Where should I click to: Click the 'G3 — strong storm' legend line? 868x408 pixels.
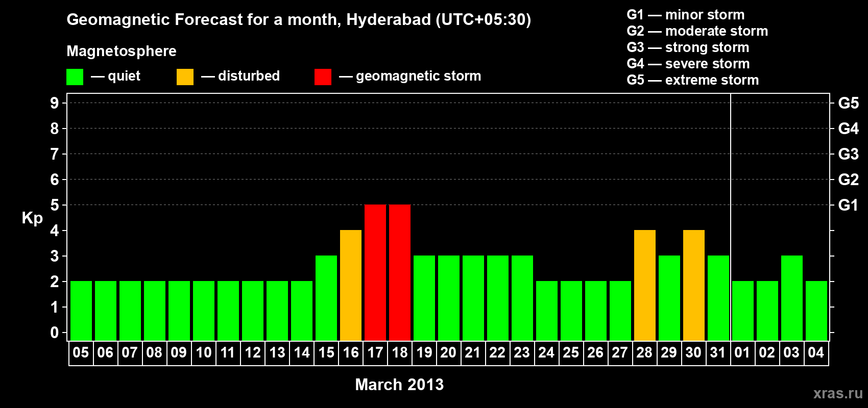(688, 47)
